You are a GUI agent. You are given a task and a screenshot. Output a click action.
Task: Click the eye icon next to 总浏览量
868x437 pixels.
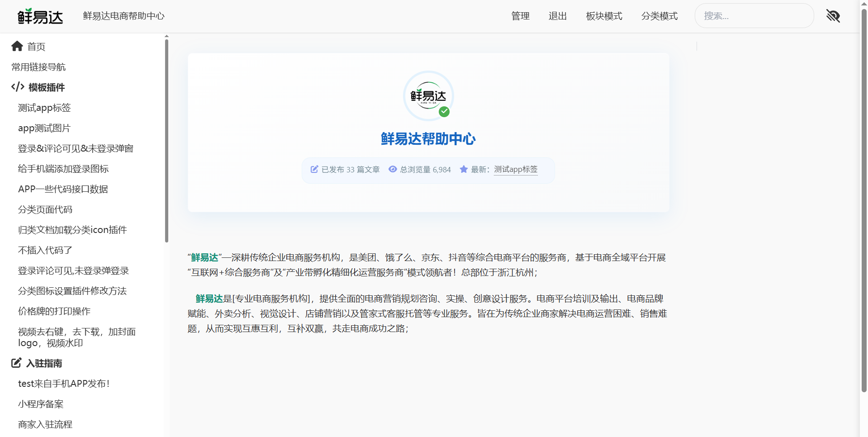point(393,169)
